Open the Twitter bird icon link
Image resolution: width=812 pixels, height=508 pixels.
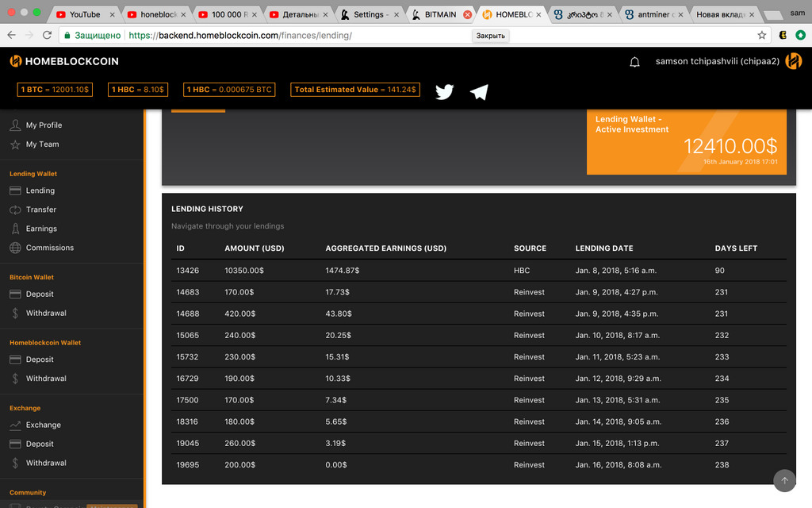click(x=444, y=91)
